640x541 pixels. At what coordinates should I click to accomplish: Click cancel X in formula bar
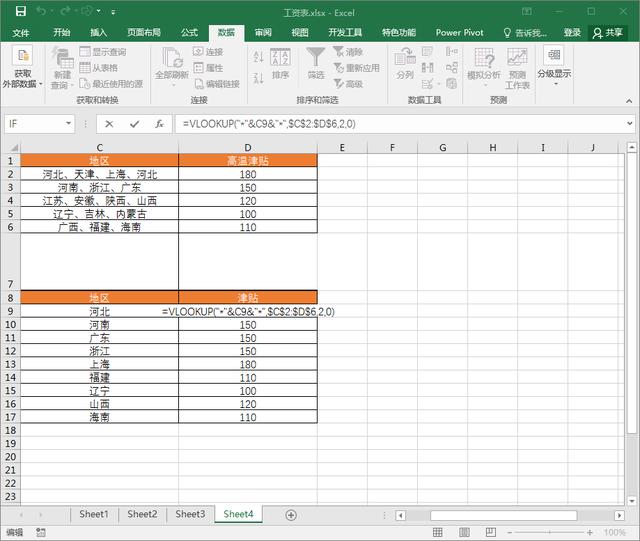[109, 124]
